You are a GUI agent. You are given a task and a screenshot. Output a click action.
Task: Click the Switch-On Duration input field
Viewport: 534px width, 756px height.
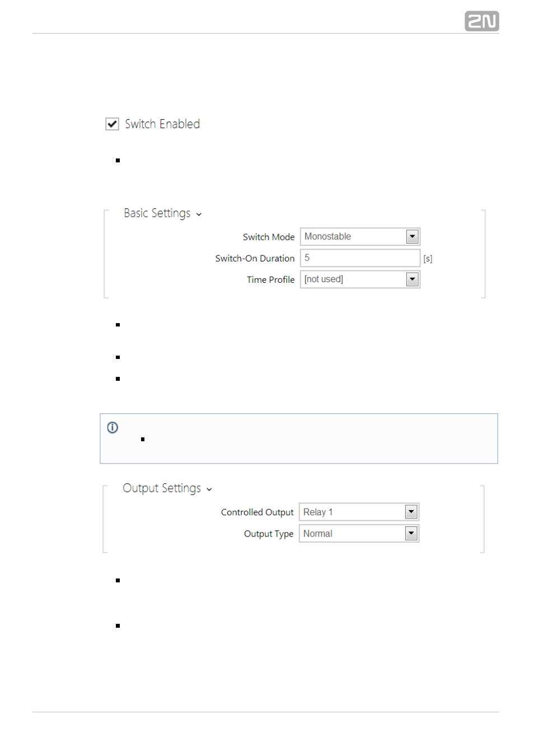click(360, 258)
